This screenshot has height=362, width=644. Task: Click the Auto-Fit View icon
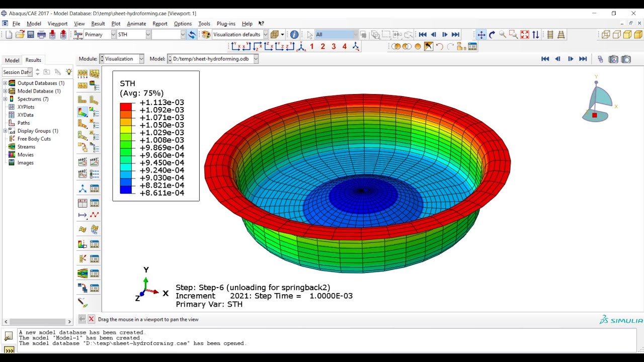(525, 35)
